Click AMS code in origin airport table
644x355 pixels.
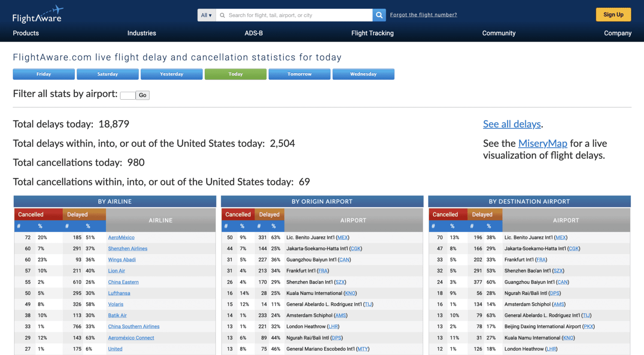[341, 316]
